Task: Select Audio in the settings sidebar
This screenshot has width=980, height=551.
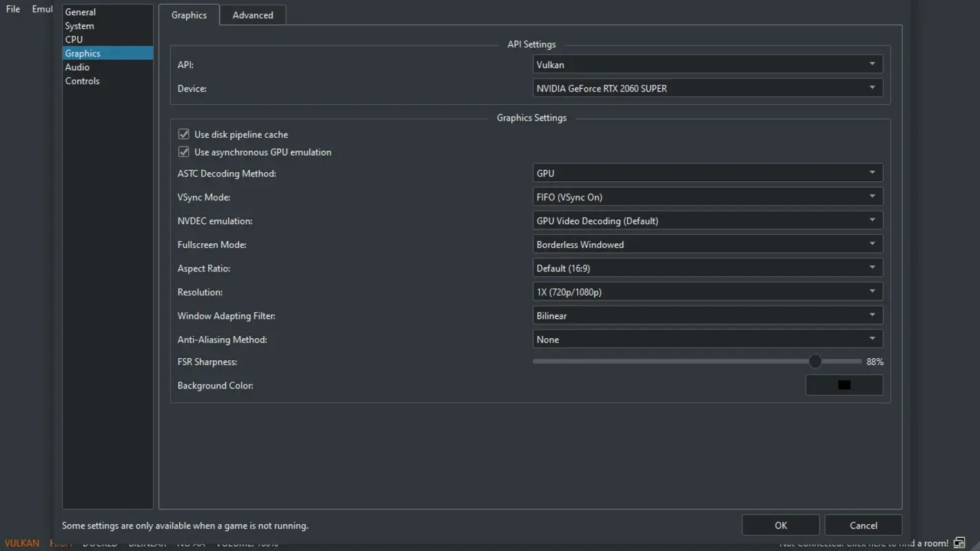Action: coord(77,67)
